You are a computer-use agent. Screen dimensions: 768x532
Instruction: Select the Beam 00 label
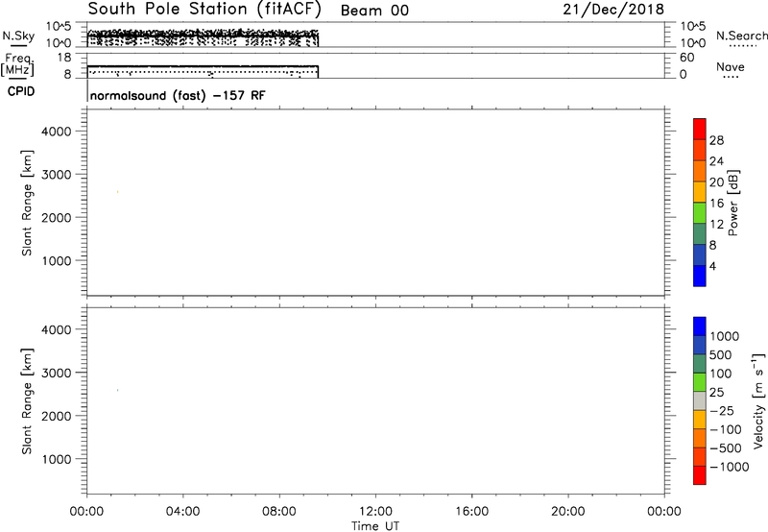click(x=374, y=11)
